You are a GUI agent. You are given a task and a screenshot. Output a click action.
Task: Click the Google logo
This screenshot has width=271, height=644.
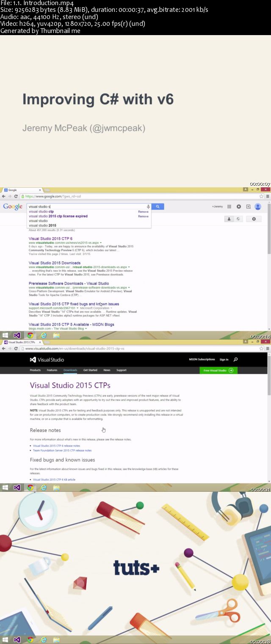click(x=13, y=207)
